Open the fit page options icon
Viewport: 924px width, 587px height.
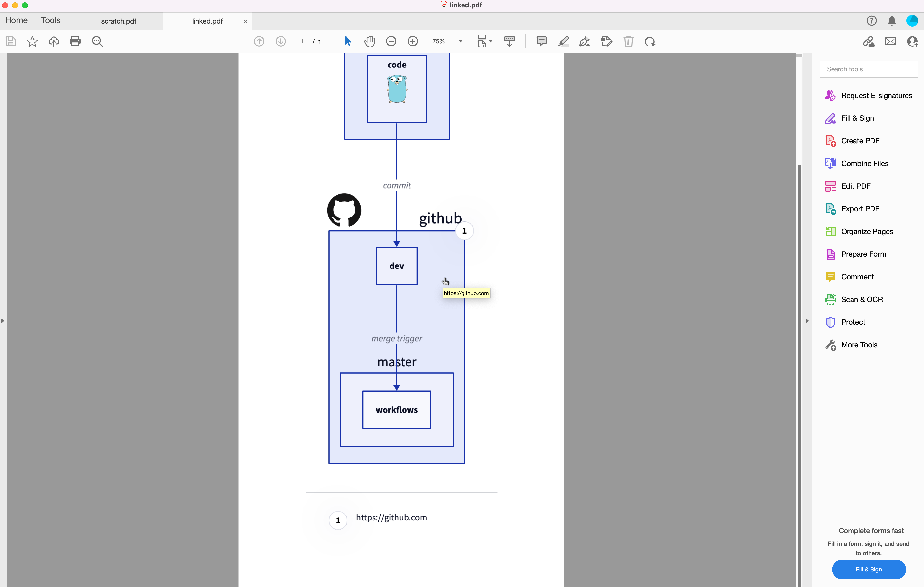tap(484, 41)
